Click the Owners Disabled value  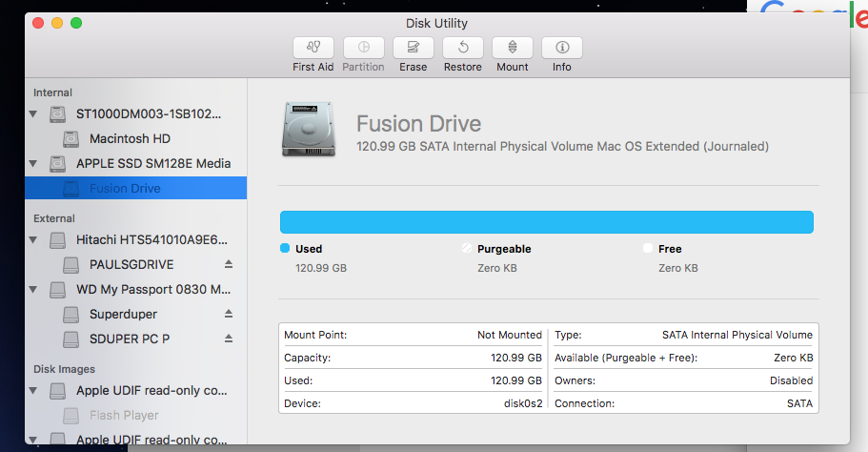[x=791, y=380]
